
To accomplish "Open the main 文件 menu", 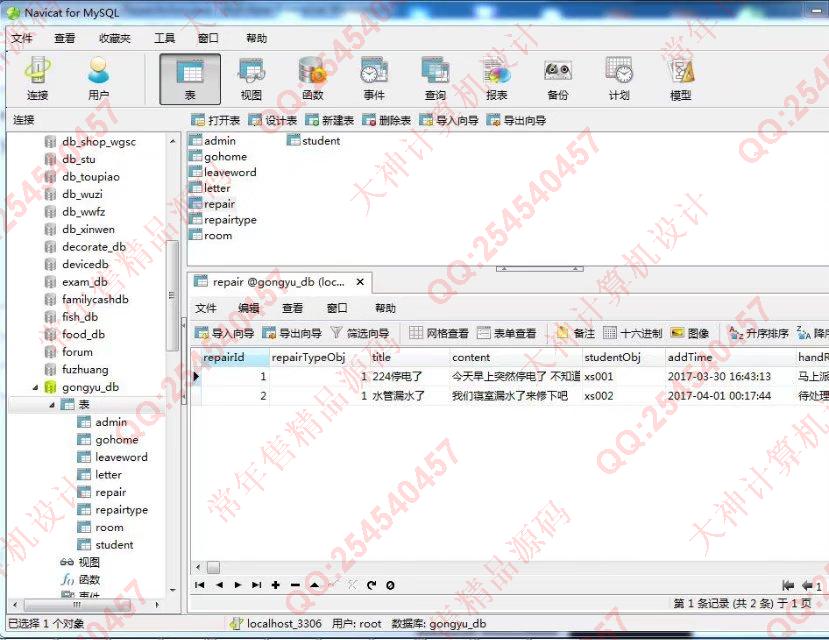I will click(x=22, y=38).
